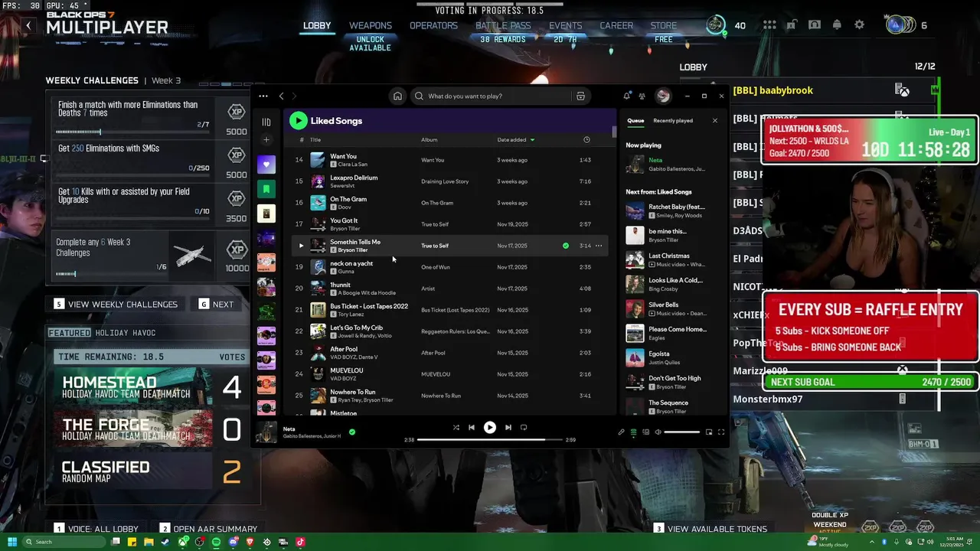Toggle shuffle in Spotify player
The height and width of the screenshot is (551, 980).
pos(456,427)
